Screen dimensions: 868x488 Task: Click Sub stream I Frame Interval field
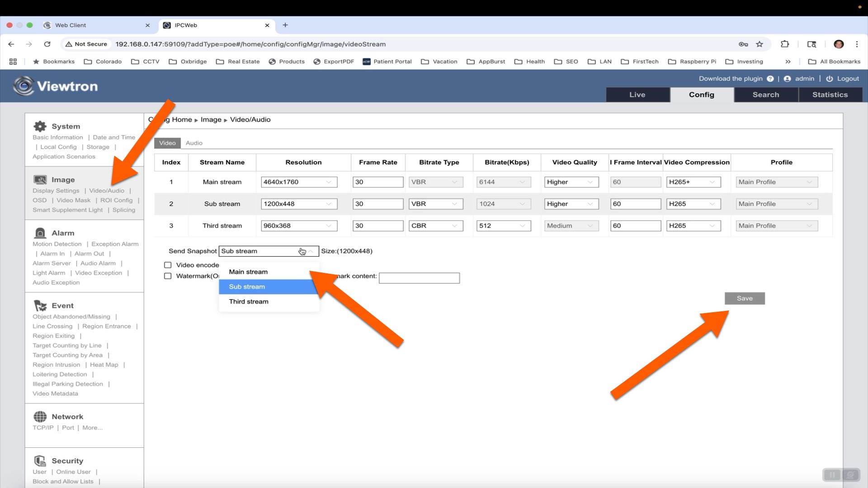tap(636, 204)
